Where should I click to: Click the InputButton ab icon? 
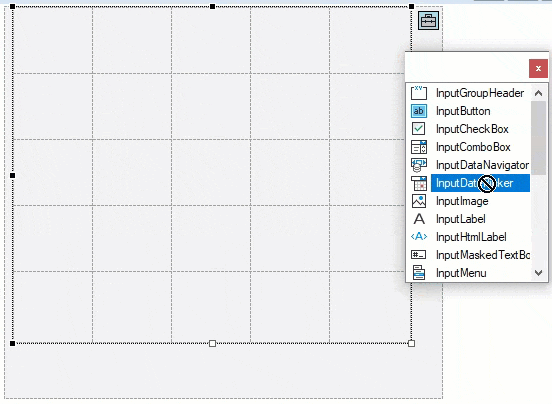click(419, 111)
